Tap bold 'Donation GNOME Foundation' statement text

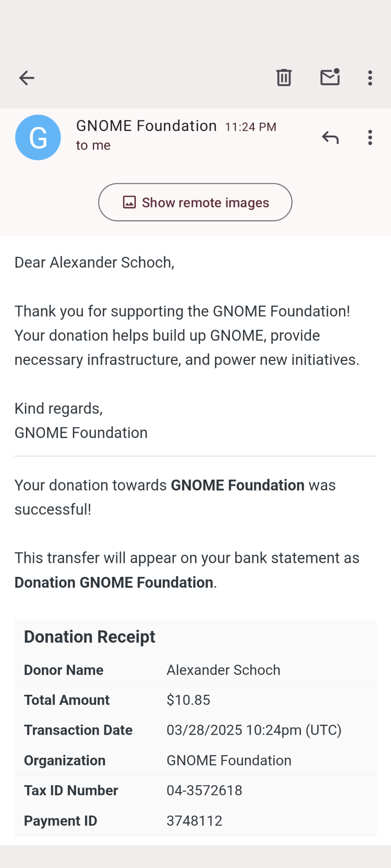[114, 582]
